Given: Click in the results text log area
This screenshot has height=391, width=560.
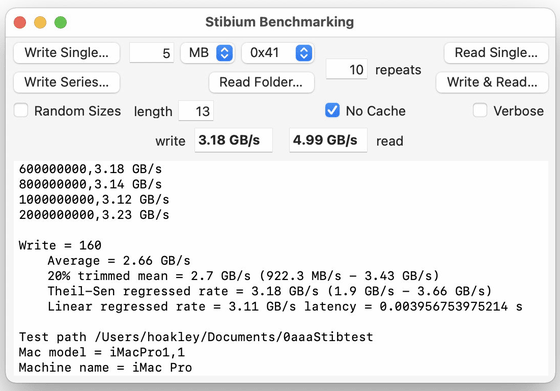Looking at the screenshot, I should pos(281,268).
